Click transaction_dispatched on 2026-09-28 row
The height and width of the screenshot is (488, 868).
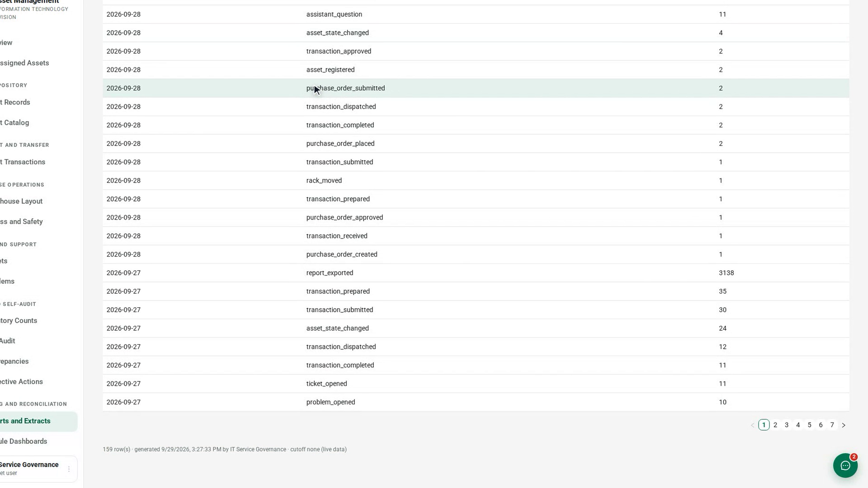(341, 107)
